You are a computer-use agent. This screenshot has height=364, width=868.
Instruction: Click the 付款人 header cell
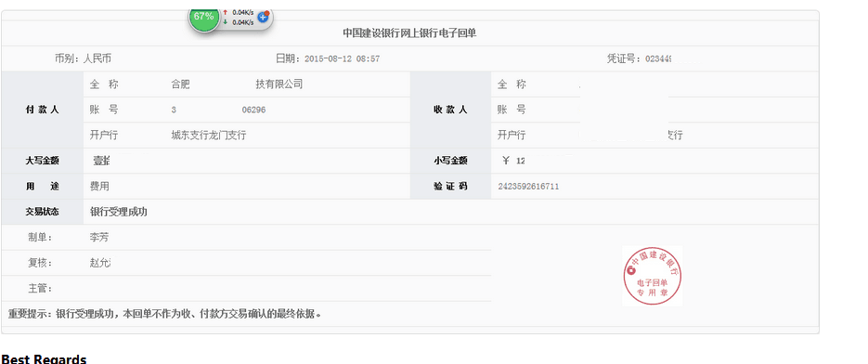tap(42, 110)
